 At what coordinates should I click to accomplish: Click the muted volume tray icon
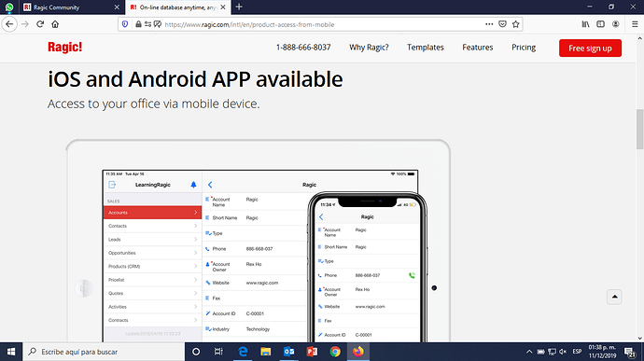(x=563, y=352)
